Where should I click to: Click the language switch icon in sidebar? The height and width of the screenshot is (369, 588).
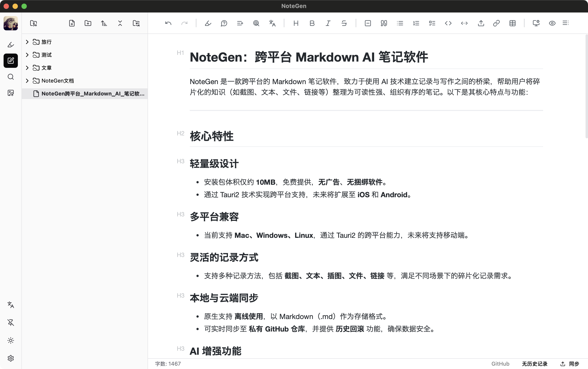(x=11, y=305)
